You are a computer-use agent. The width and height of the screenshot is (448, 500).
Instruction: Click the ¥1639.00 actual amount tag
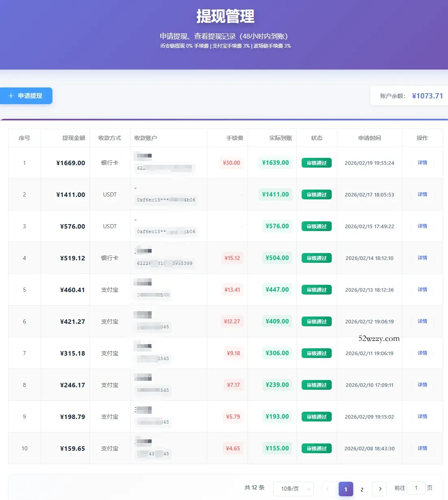coord(275,163)
